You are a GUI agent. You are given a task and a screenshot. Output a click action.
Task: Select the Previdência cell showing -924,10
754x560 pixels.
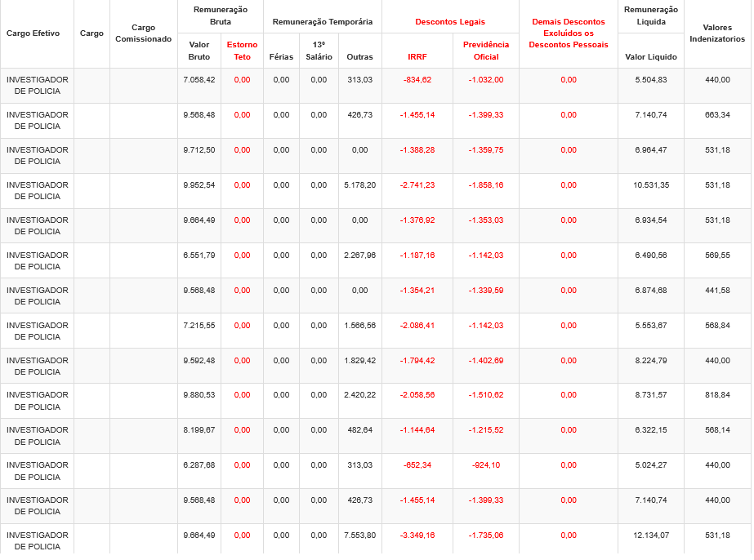tap(486, 465)
